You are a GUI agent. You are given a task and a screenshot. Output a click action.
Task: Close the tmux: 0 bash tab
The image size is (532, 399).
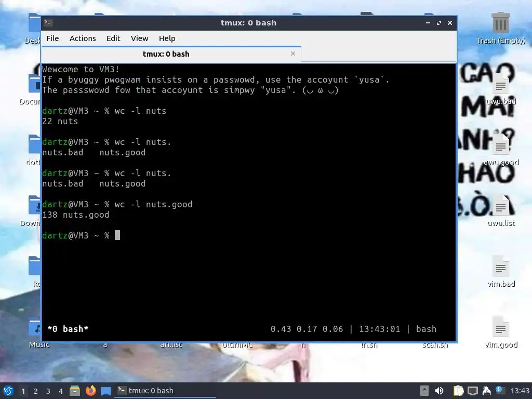pyautogui.click(x=293, y=54)
